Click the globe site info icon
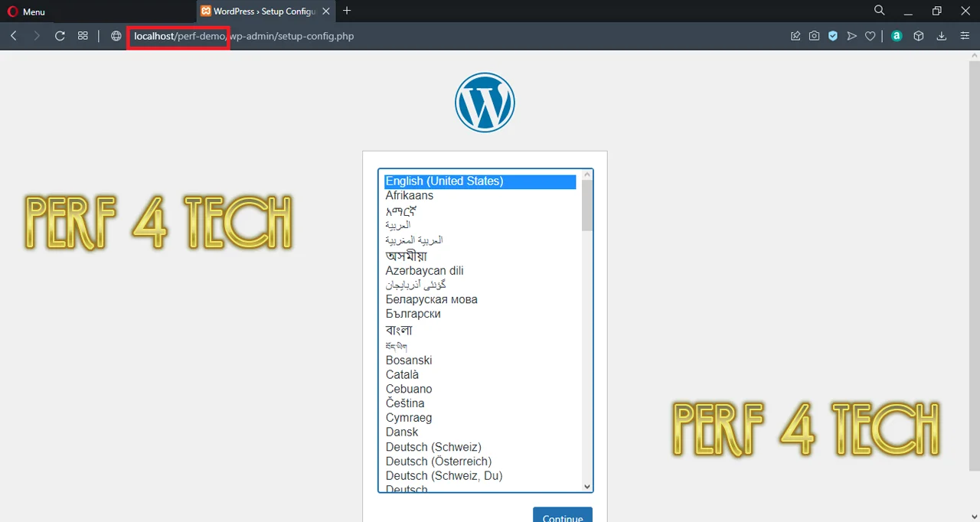 116,36
